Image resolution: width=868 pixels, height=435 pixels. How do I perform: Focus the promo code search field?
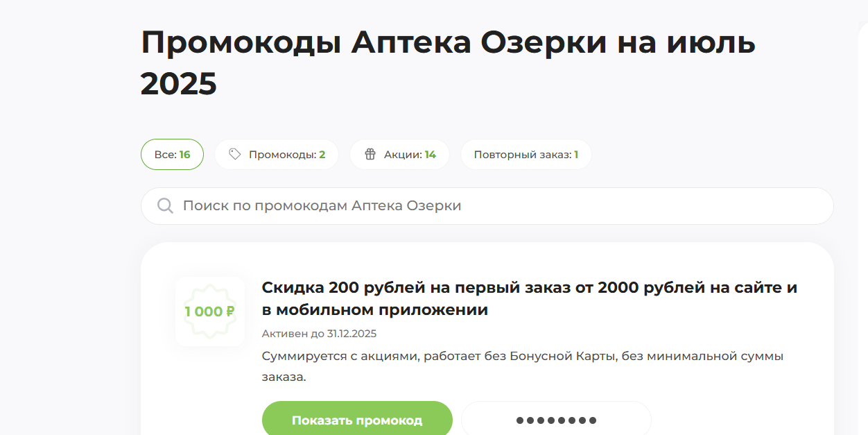click(487, 206)
